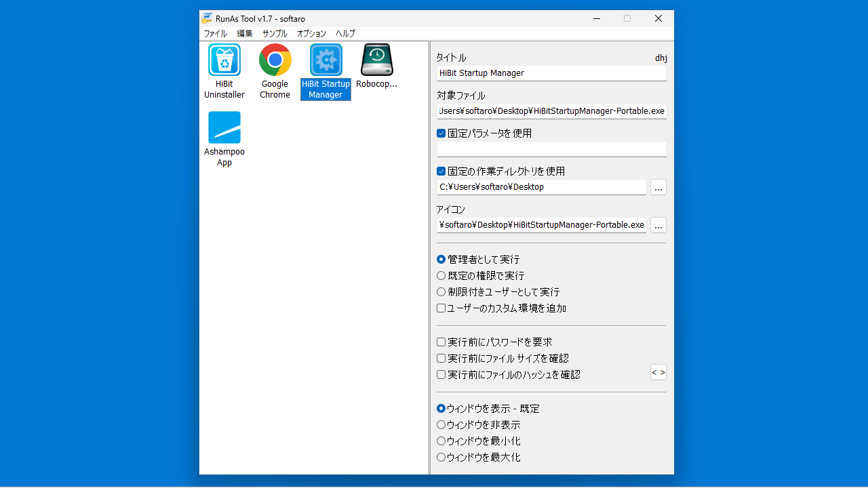Click the working directory path field
Image resolution: width=868 pixels, height=488 pixels.
pos(542,187)
